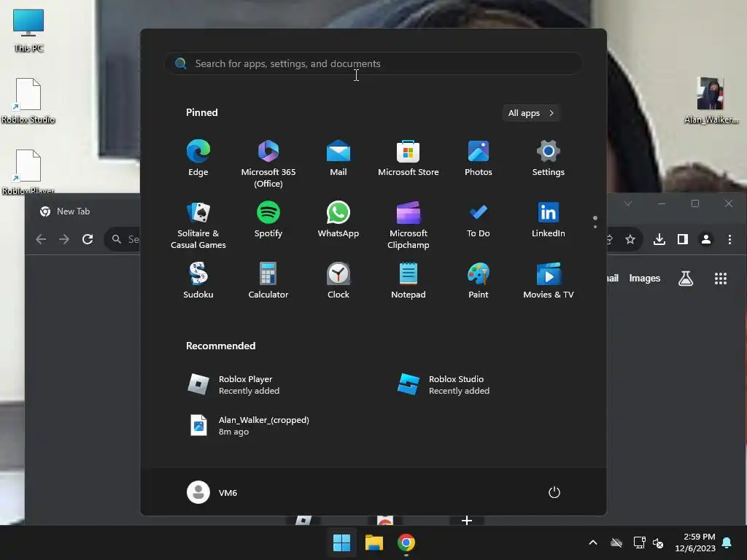747x560 pixels.
Task: Open Search Labs flask icon
Action: point(686,279)
